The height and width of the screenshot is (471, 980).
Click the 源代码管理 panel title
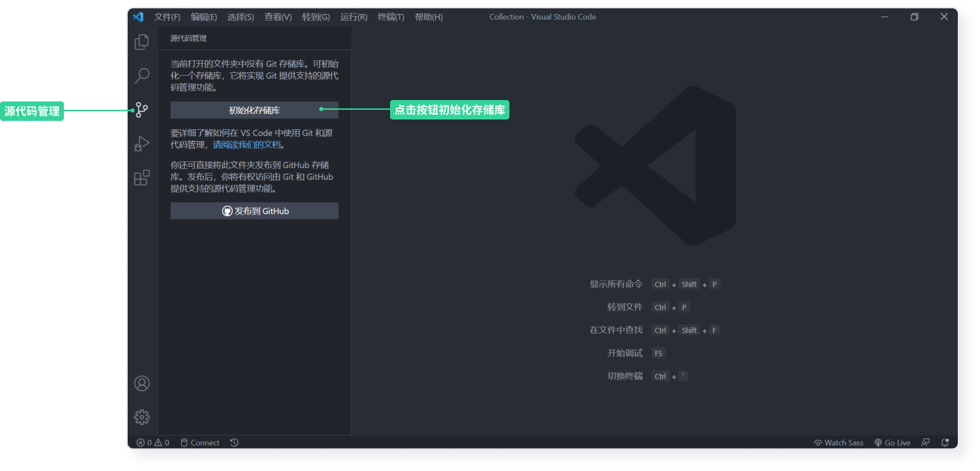point(189,38)
